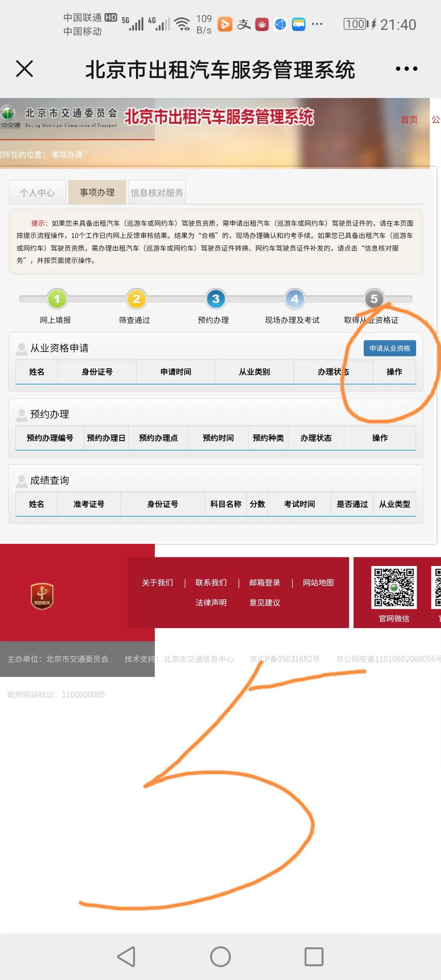This screenshot has height=980, width=441.
Task: Tap the 官网微信 QR code
Action: pos(394,587)
